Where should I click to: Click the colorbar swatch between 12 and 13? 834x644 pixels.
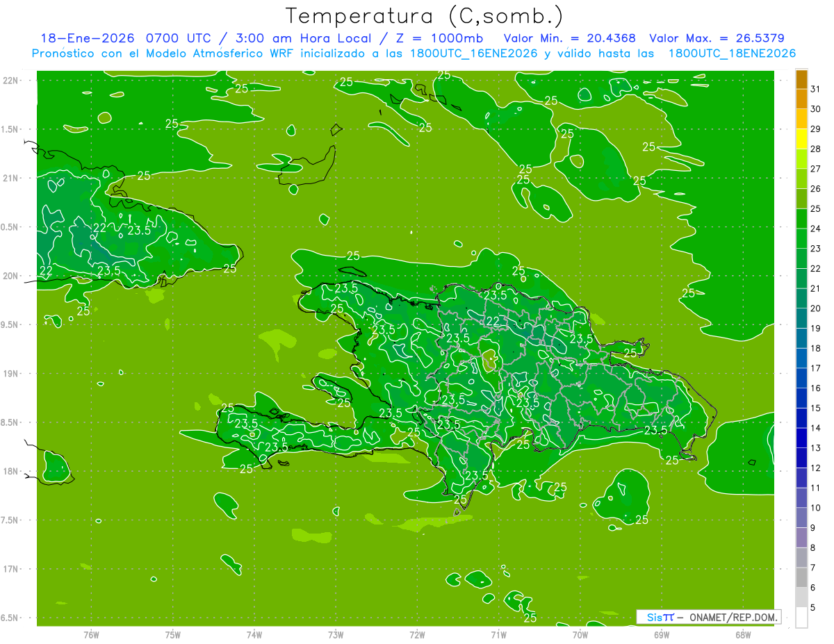click(801, 458)
